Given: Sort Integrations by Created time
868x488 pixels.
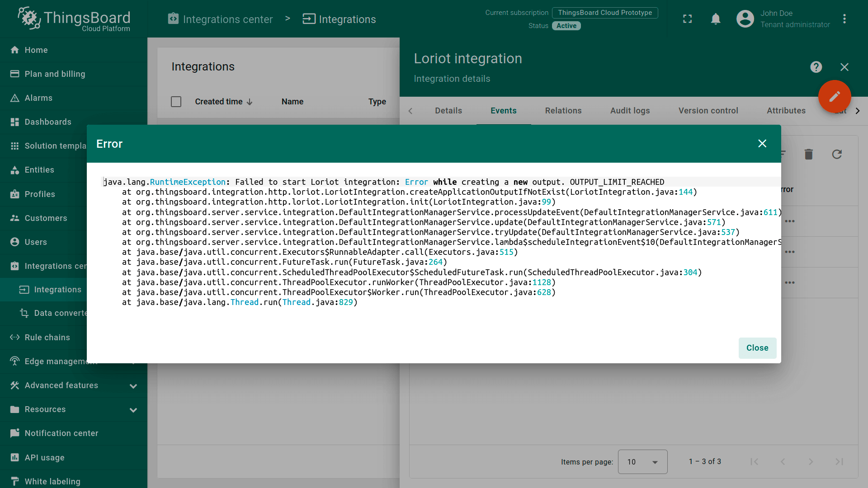Looking at the screenshot, I should pyautogui.click(x=223, y=101).
